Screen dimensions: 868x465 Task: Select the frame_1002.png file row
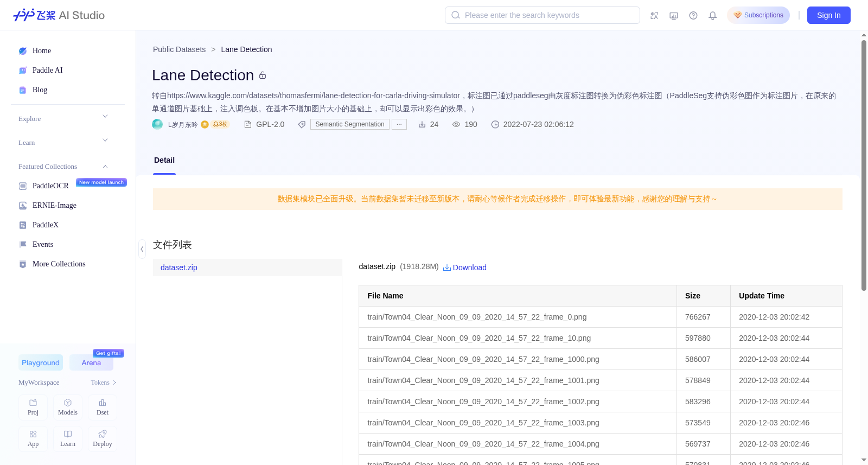pyautogui.click(x=601, y=402)
